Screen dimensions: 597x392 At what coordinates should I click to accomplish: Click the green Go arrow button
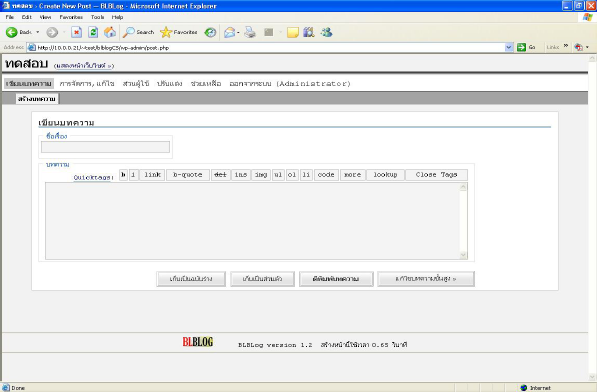[521, 47]
